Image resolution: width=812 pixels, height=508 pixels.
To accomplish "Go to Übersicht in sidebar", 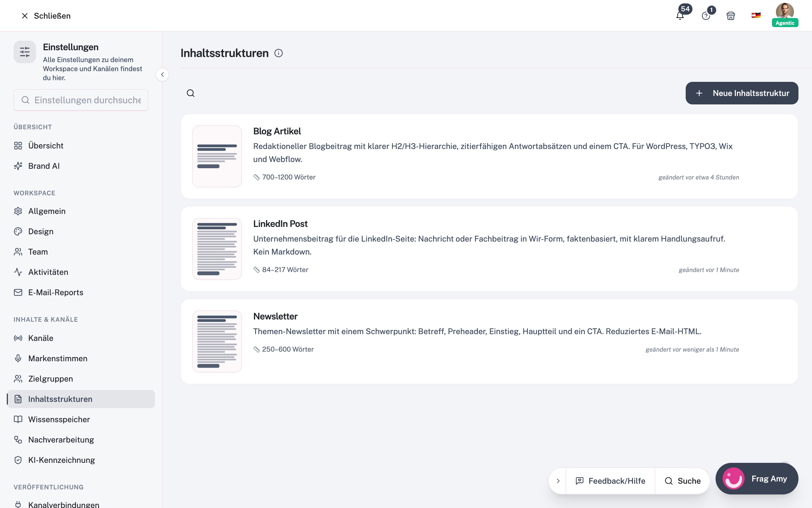I will (x=81, y=145).
